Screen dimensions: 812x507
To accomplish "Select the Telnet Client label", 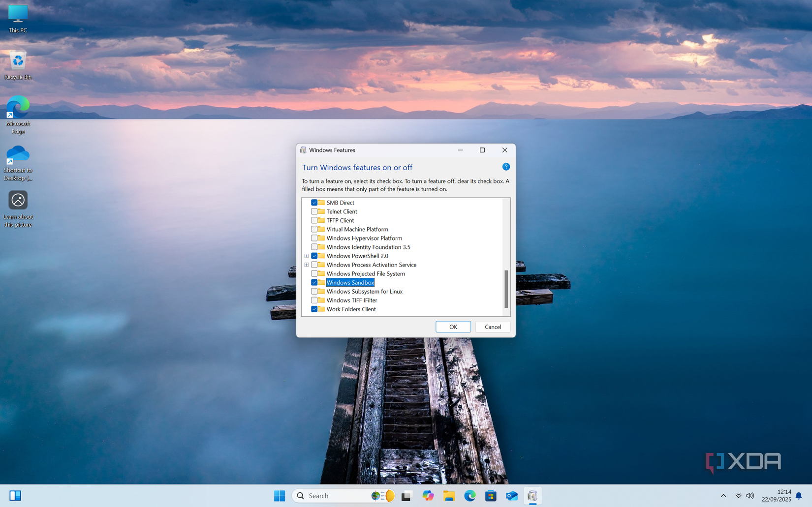I will coord(342,211).
